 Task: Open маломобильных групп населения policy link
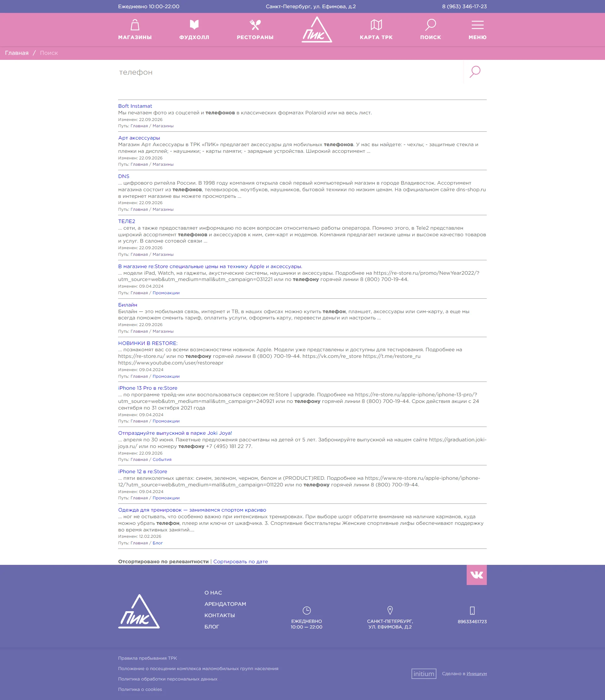click(198, 668)
